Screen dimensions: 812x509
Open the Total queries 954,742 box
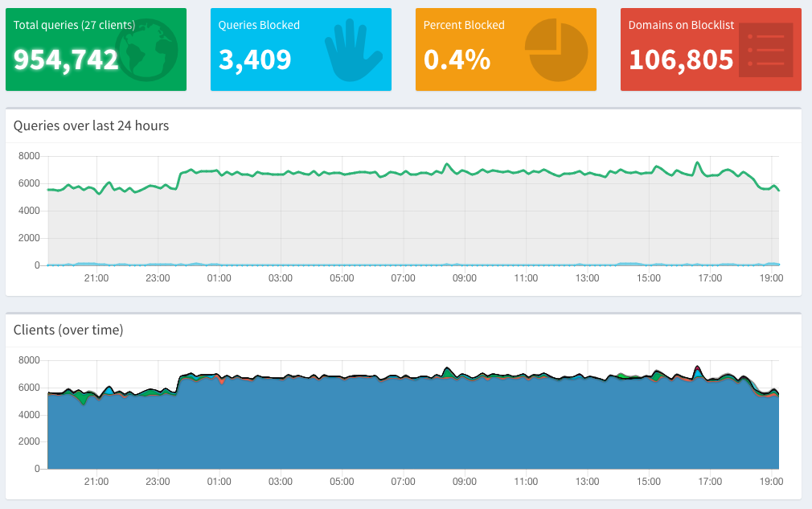coord(96,49)
